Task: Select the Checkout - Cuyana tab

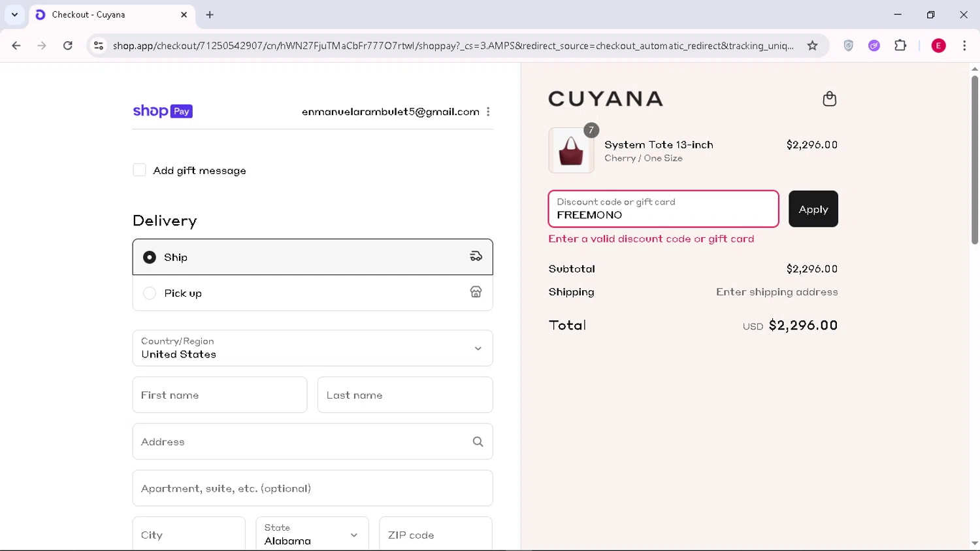Action: [x=112, y=14]
